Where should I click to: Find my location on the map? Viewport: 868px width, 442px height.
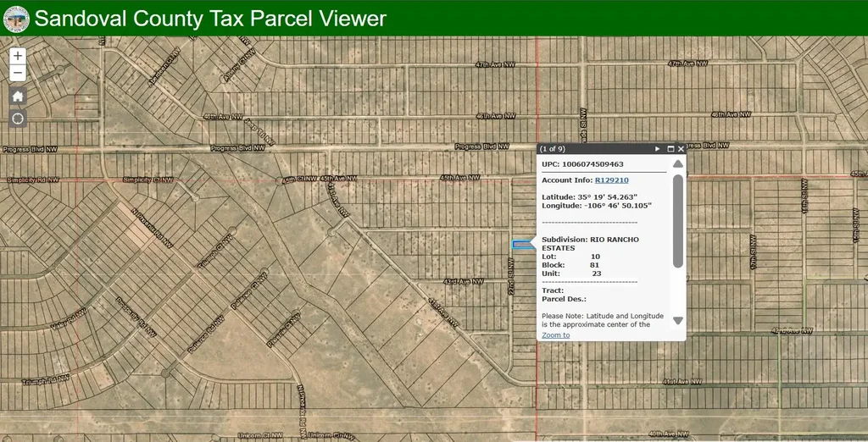(18, 118)
